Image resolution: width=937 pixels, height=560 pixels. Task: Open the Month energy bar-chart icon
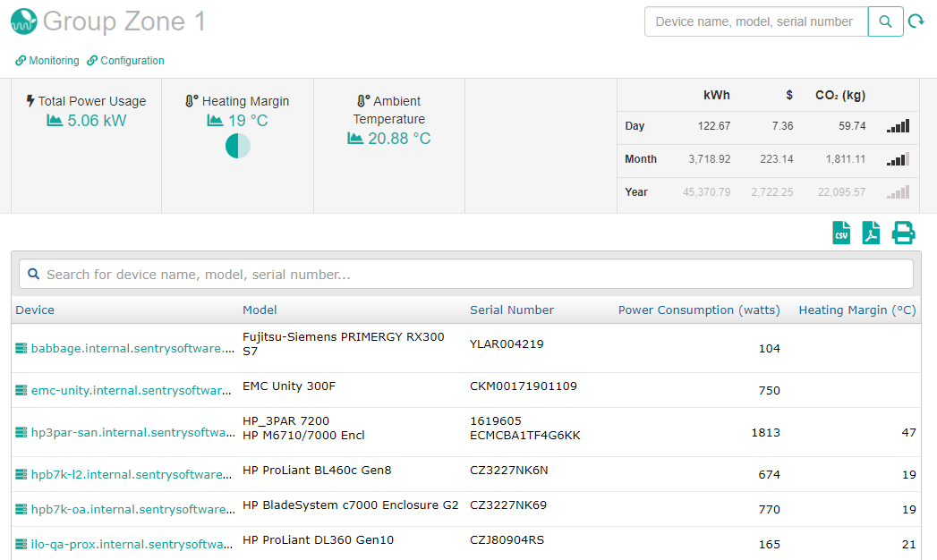coord(897,159)
